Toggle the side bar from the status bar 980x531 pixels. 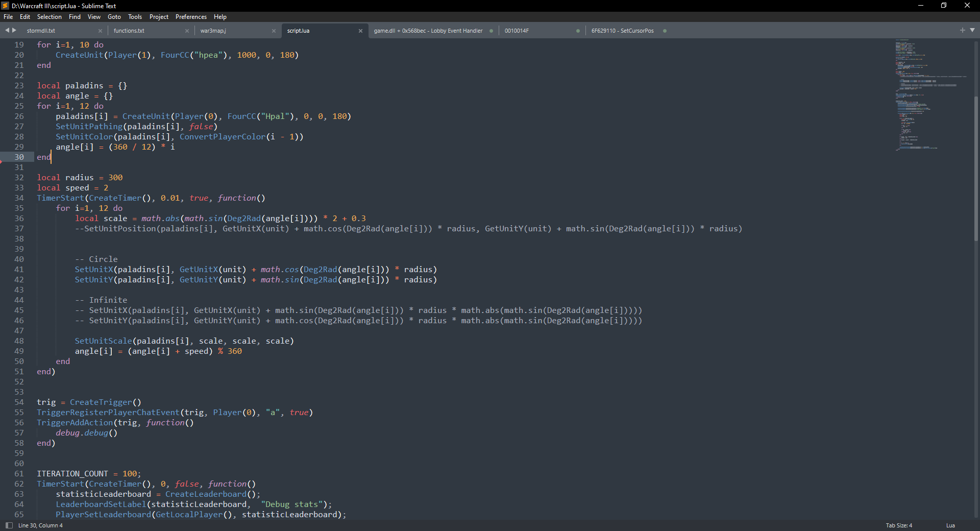[9, 525]
